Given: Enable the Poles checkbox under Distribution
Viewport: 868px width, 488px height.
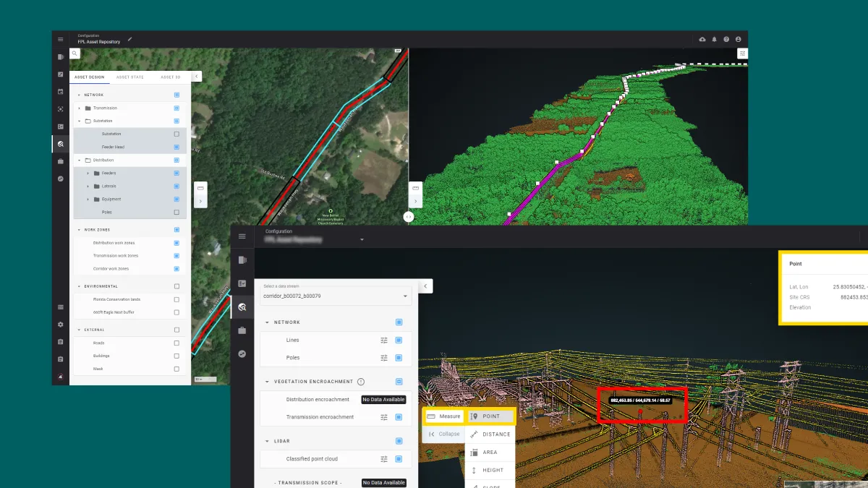Looking at the screenshot, I should tap(176, 213).
